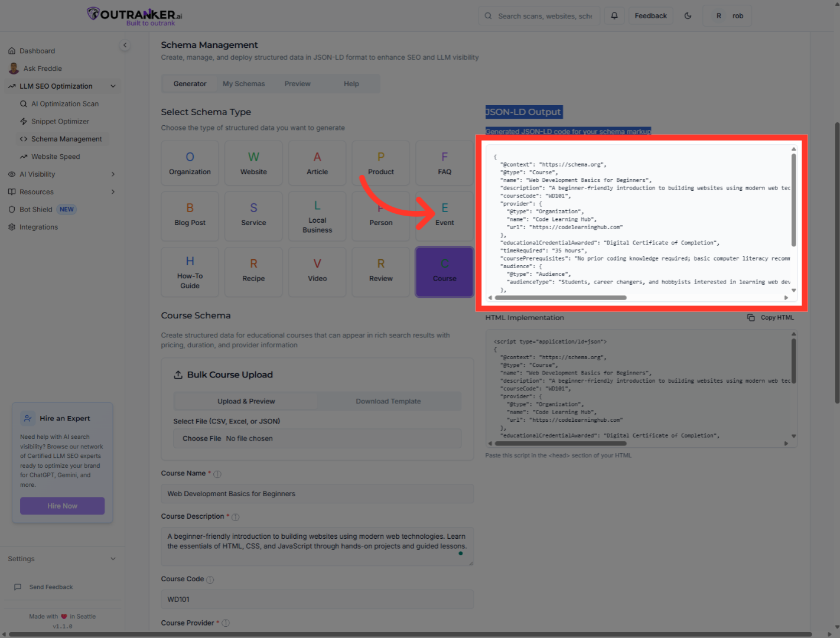The height and width of the screenshot is (638, 840).
Task: Click the Hire Now button
Action: [x=62, y=506]
